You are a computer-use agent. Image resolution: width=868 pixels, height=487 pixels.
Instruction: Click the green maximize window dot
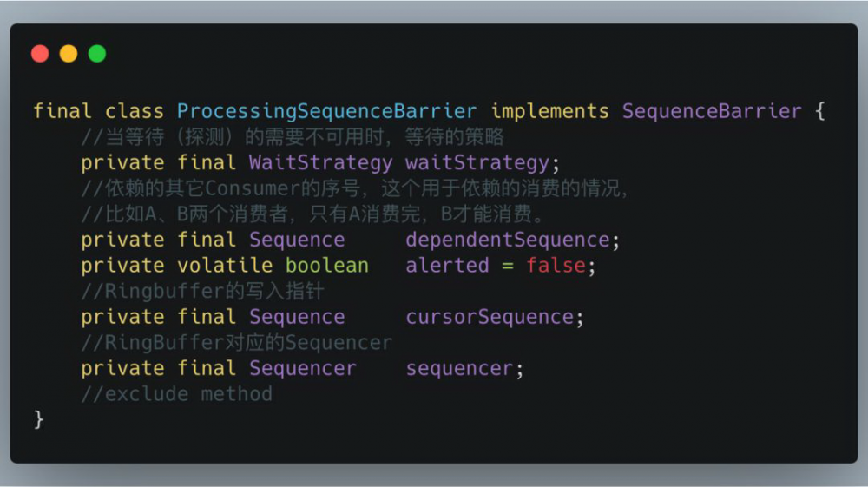click(97, 54)
